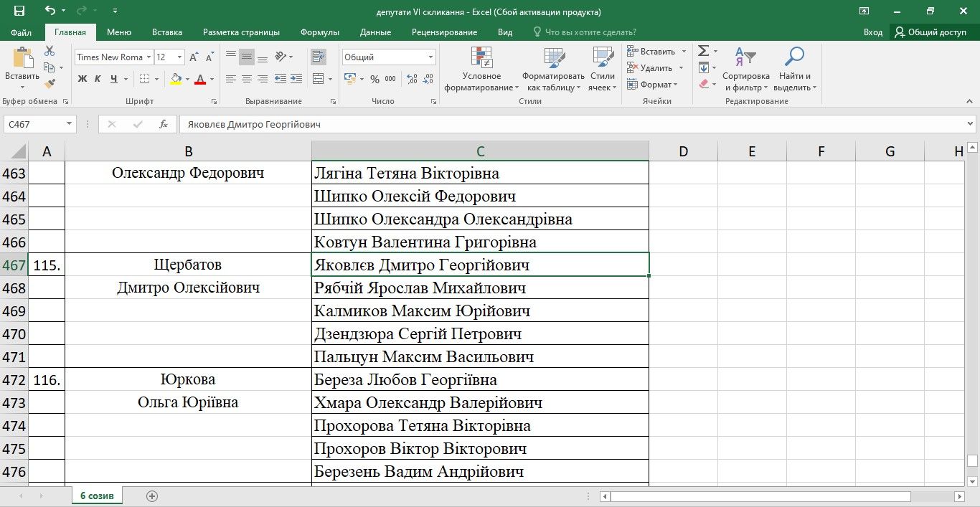Open the Name Box dropdown arrow
Viewport: 980px width, 507px height.
(70, 124)
